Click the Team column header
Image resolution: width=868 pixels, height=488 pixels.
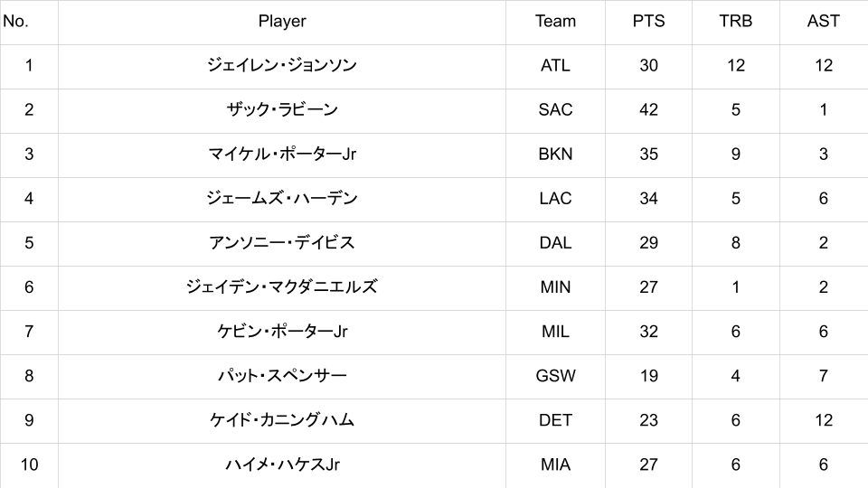555,22
